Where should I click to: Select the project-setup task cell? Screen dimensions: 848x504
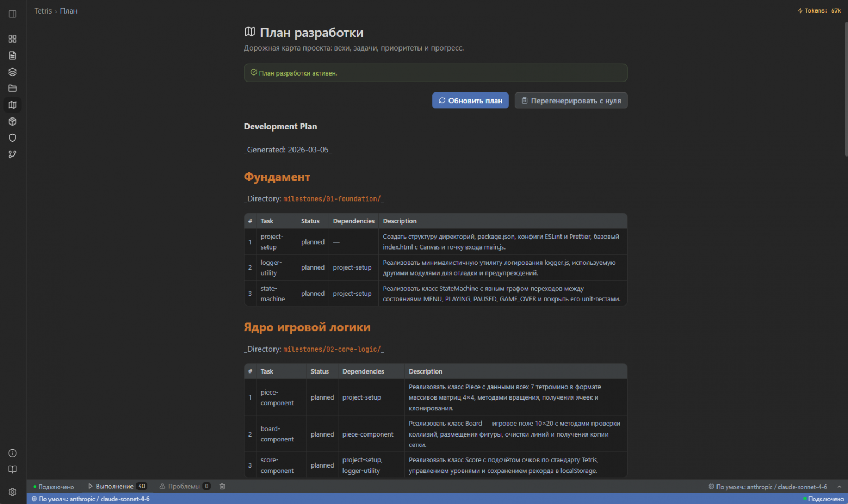(x=276, y=241)
